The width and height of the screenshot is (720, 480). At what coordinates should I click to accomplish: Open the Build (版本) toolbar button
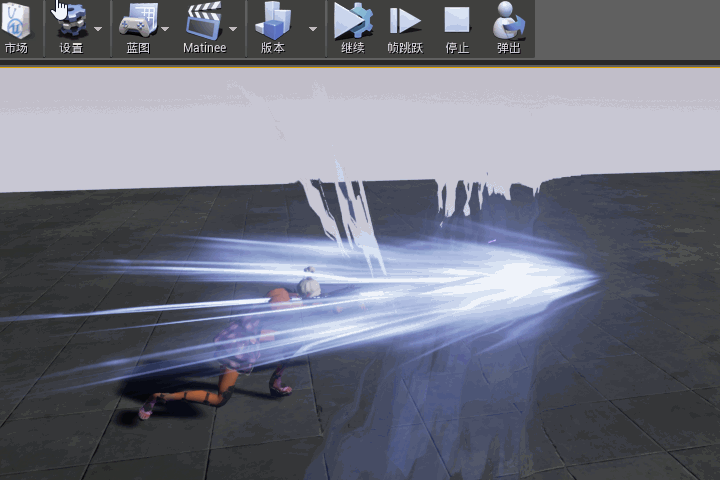273,28
